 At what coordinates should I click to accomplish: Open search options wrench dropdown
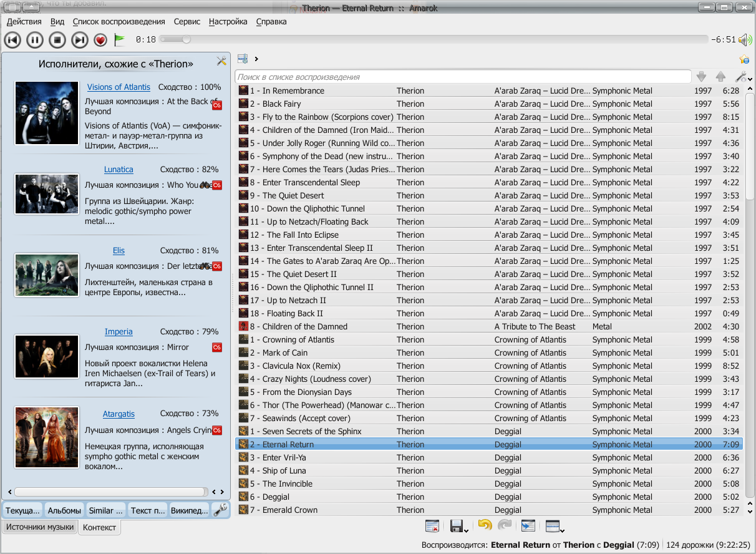point(742,77)
